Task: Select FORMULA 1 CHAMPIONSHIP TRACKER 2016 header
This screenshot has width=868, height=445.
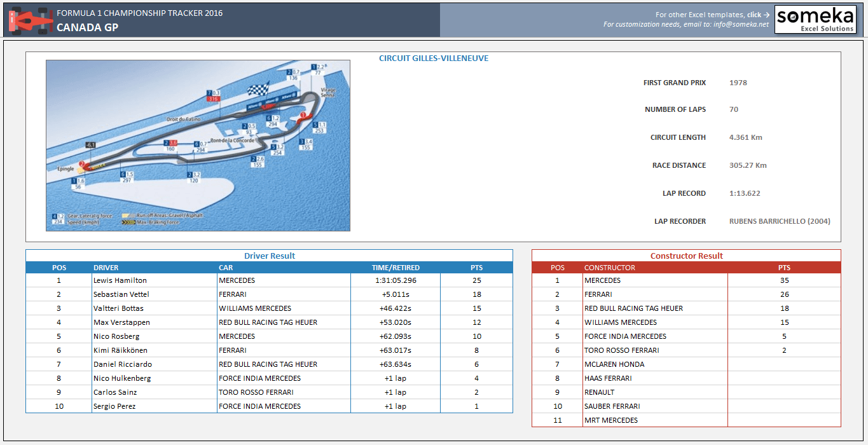Action: tap(139, 13)
